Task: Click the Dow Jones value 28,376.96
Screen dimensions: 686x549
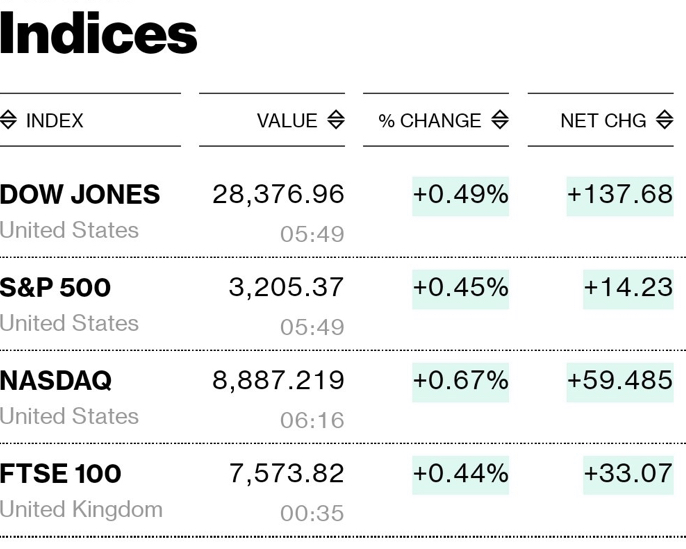Action: (x=278, y=194)
